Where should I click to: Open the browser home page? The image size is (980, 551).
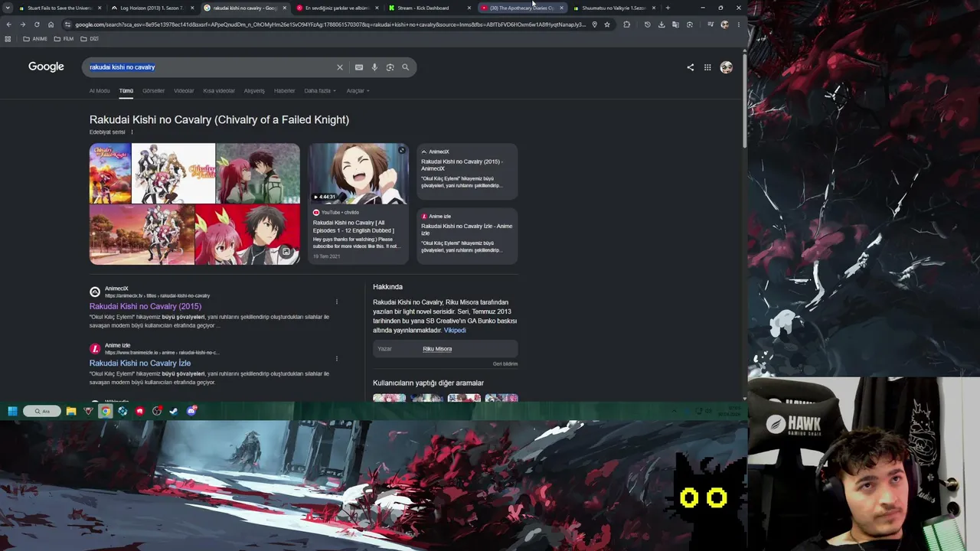(x=51, y=24)
